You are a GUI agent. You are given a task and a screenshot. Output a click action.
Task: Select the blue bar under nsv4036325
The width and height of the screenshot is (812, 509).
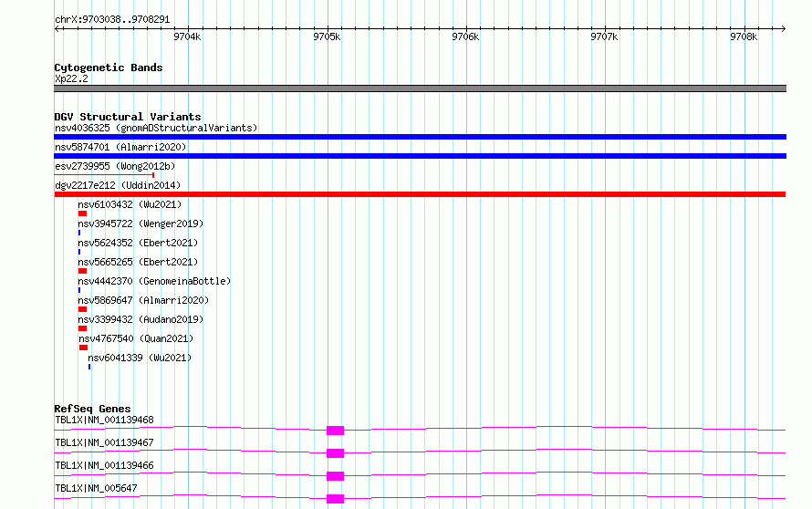(x=420, y=137)
